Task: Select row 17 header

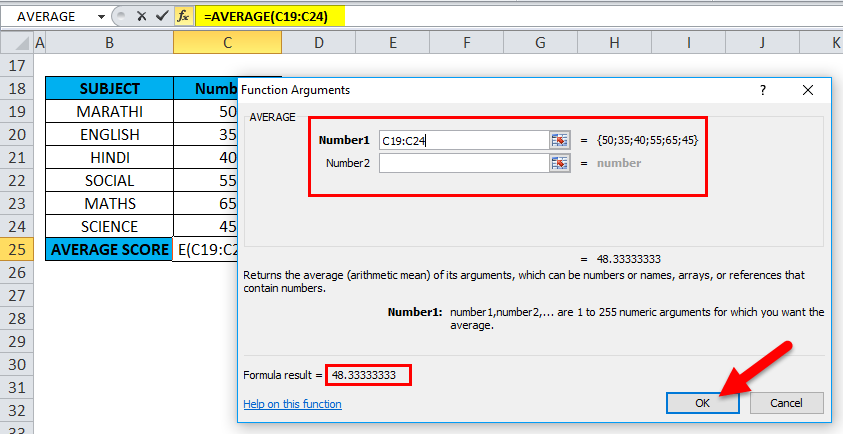Action: (17, 66)
